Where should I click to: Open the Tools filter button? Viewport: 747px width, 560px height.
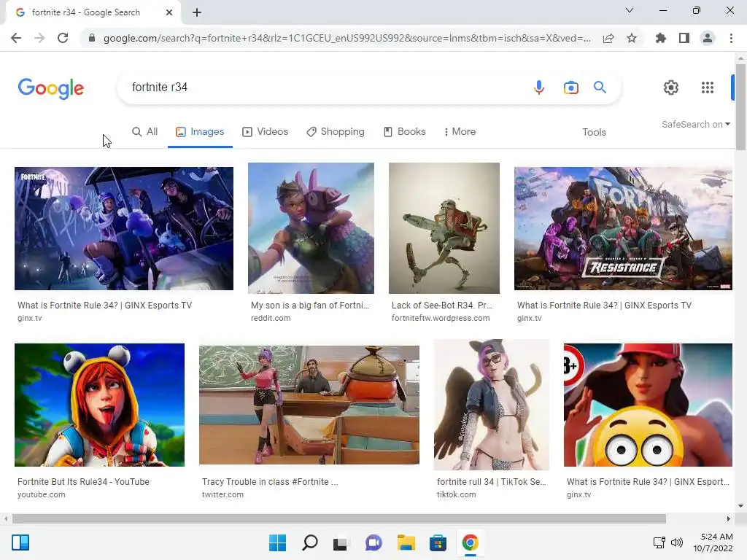pos(594,133)
